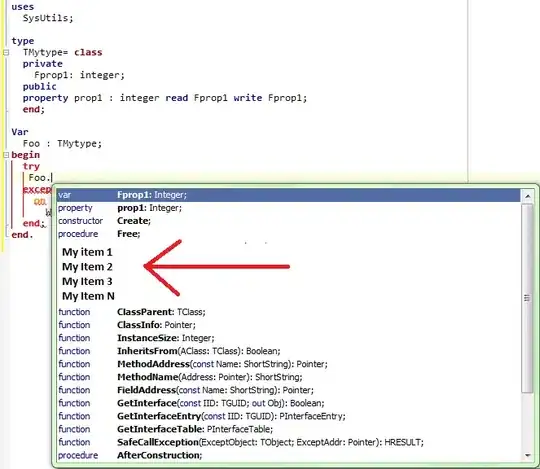The width and height of the screenshot is (540, 469).
Task: Select My Item N entry
Action: [x=88, y=296]
